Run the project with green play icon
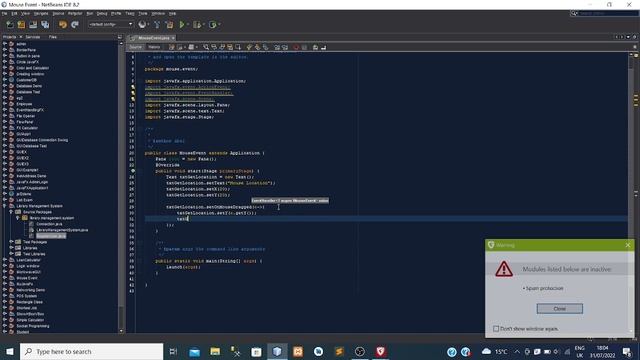This screenshot has width=640, height=360. [182, 25]
